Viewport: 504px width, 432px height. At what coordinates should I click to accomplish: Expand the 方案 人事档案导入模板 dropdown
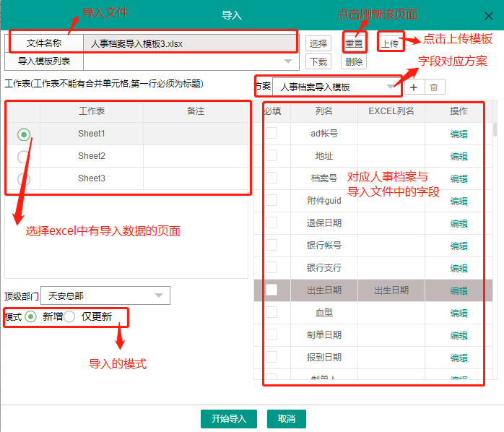point(336,87)
